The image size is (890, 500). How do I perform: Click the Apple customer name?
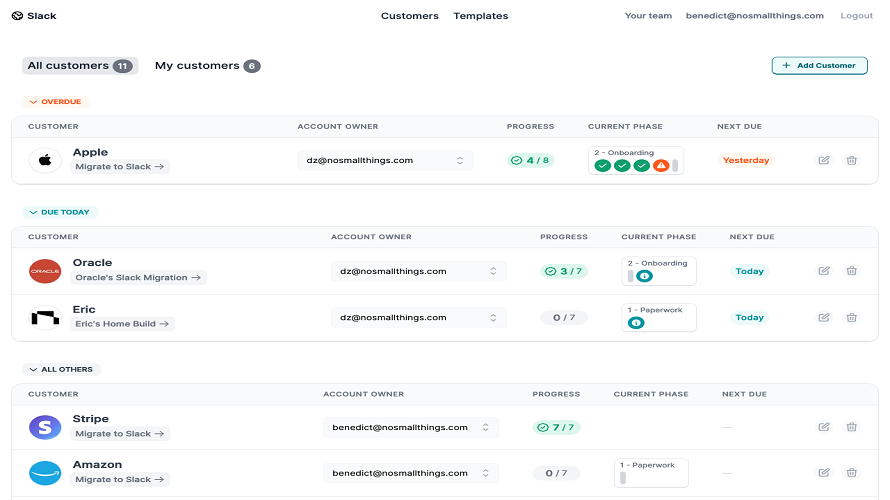[90, 152]
